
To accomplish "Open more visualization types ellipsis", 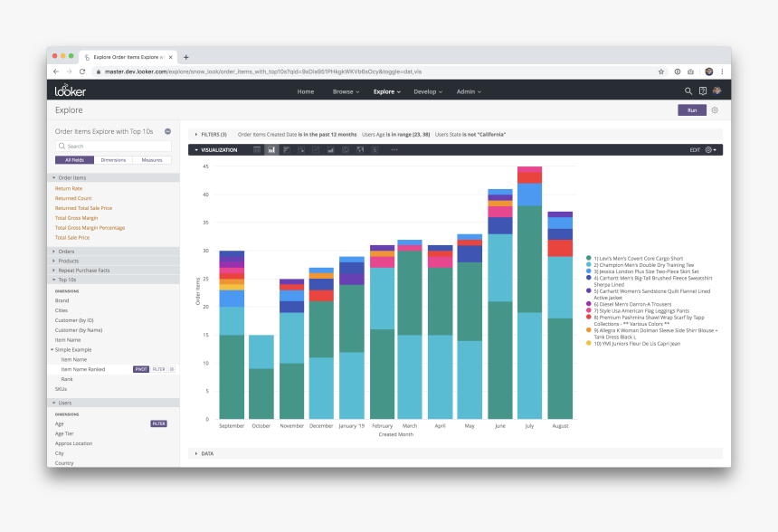I will point(394,150).
